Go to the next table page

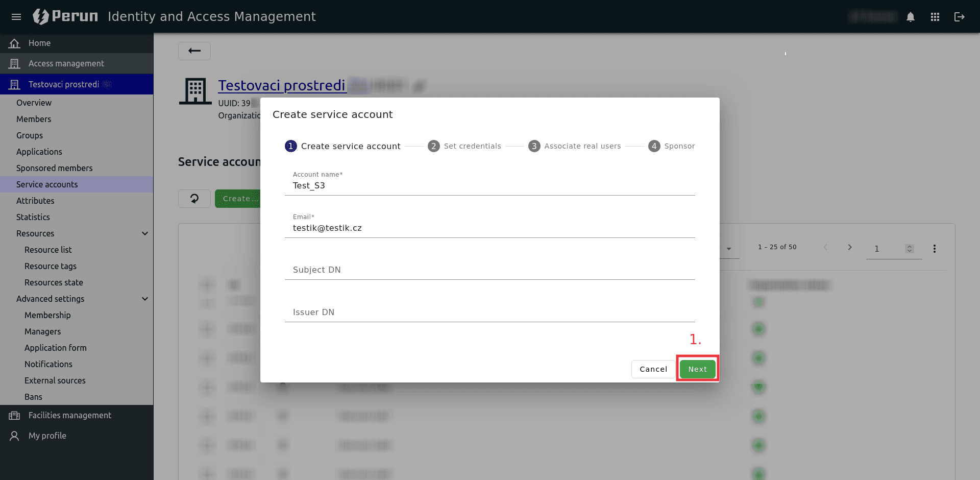point(850,247)
